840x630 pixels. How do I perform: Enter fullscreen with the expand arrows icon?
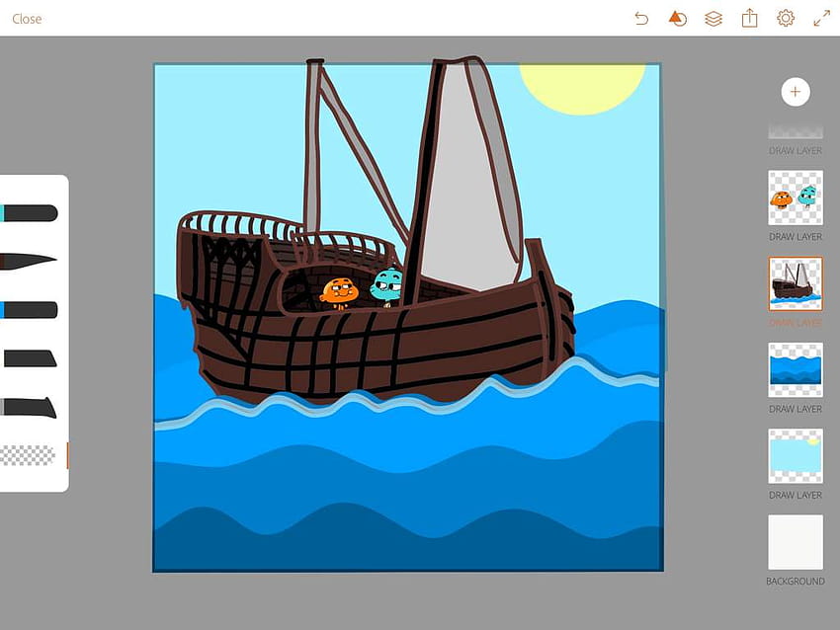[821, 18]
